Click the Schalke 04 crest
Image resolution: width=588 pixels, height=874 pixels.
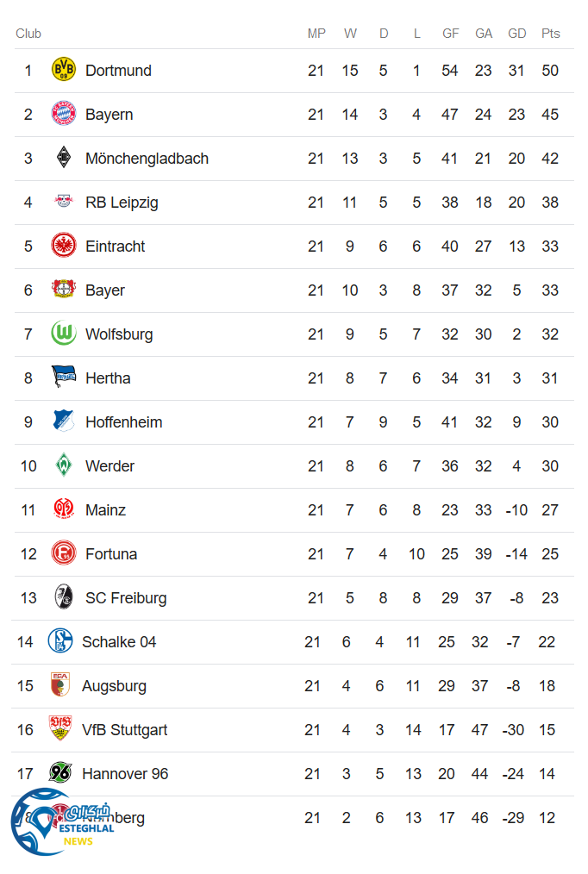(x=60, y=641)
